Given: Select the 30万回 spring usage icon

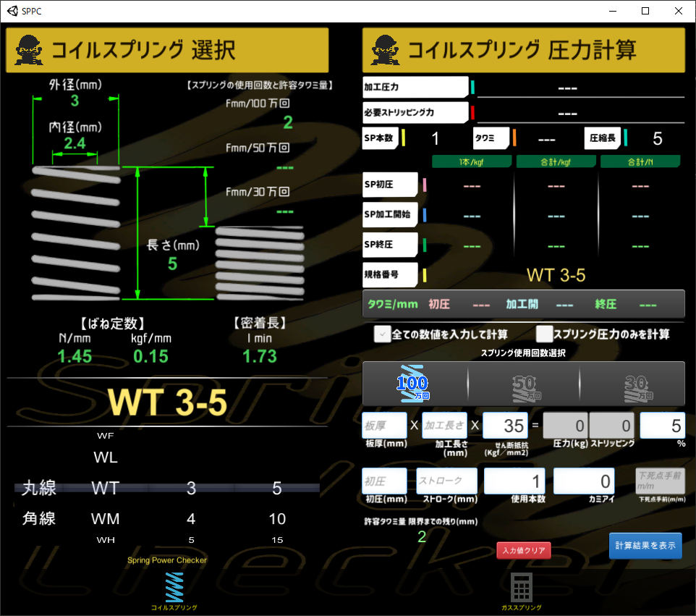Looking at the screenshot, I should pyautogui.click(x=638, y=387).
